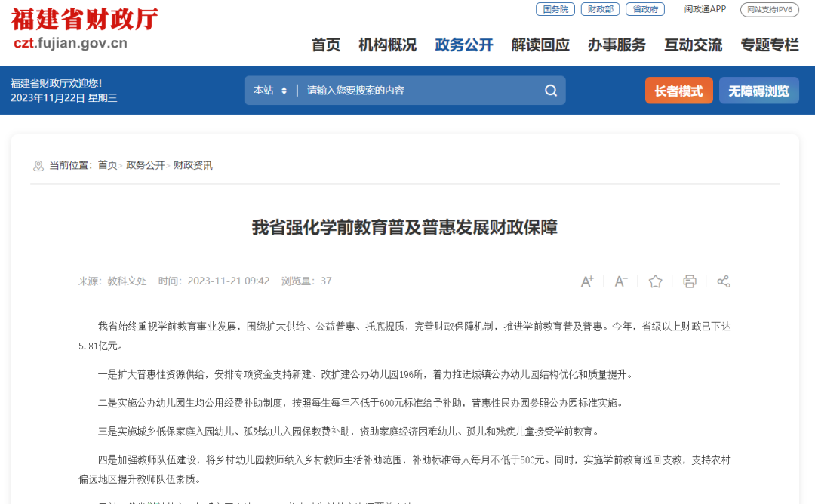The height and width of the screenshot is (504, 815).
Task: Open the 政务公开 navigation menu
Action: click(x=463, y=45)
